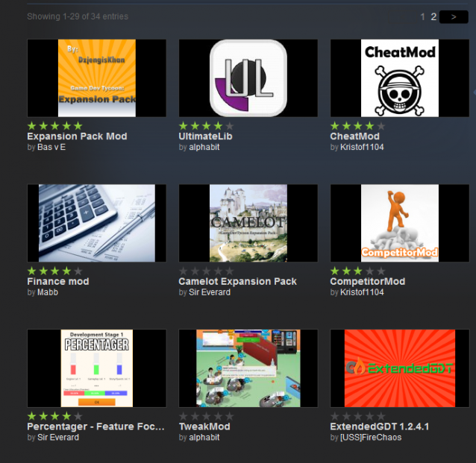Click the Finance mod star rating
The width and height of the screenshot is (476, 463).
click(x=54, y=271)
